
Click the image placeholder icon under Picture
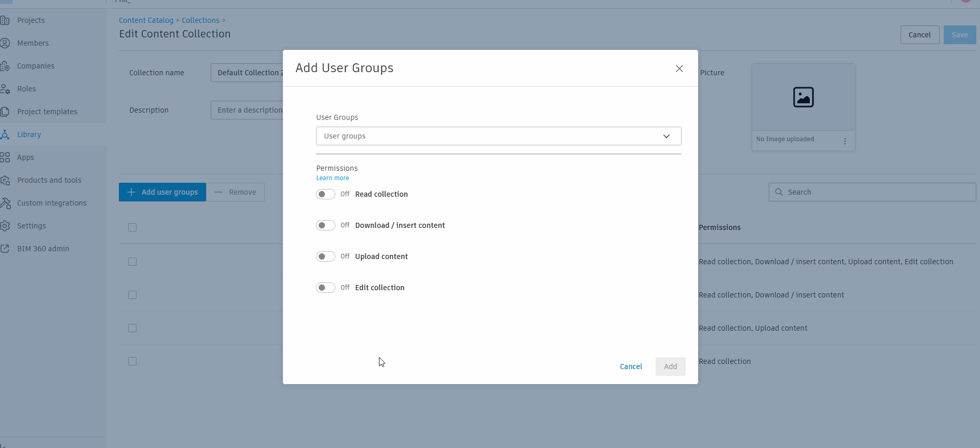803,97
